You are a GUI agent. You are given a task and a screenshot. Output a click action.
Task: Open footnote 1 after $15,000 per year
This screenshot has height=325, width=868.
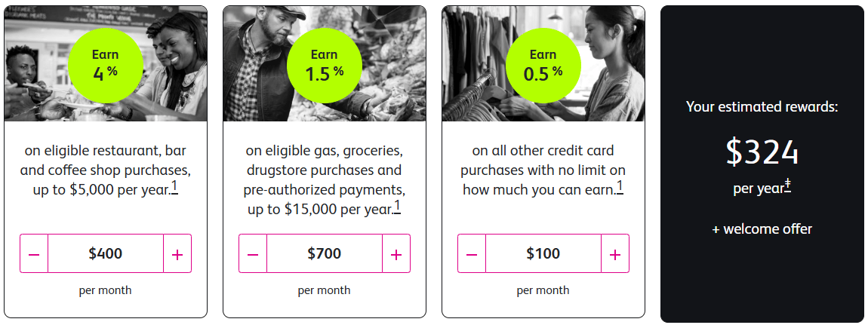coord(398,208)
